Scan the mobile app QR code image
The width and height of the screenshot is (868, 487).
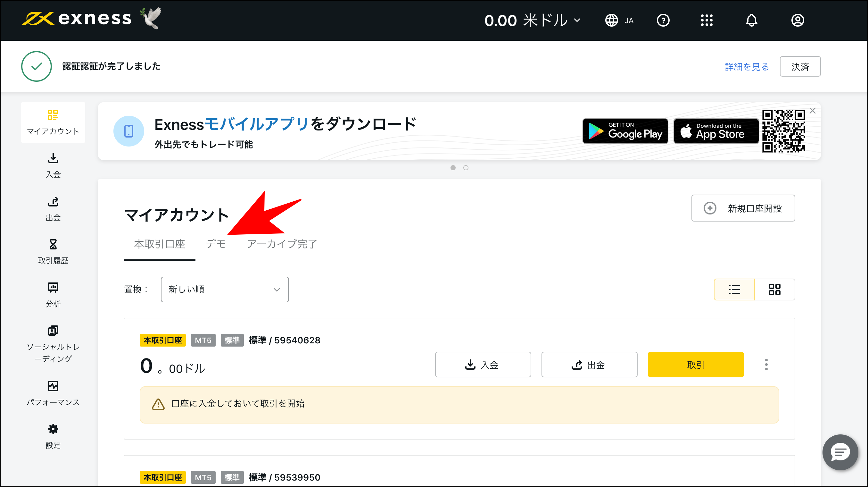click(x=784, y=131)
